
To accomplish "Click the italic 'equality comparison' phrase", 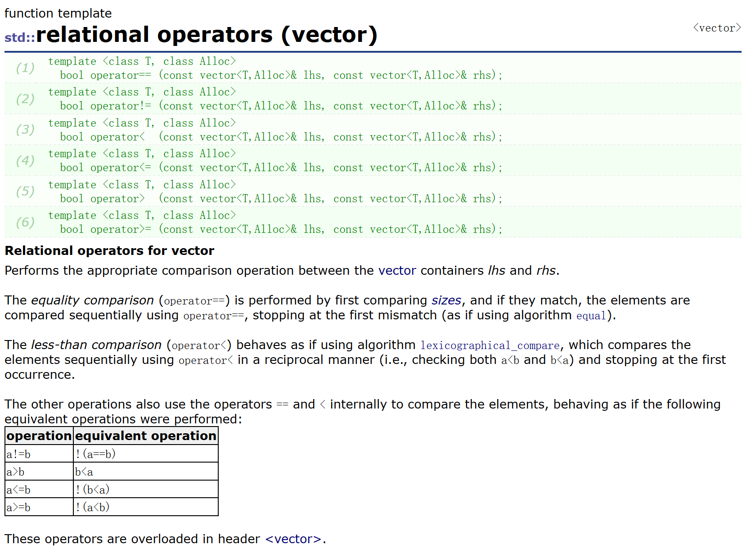I will pos(92,300).
